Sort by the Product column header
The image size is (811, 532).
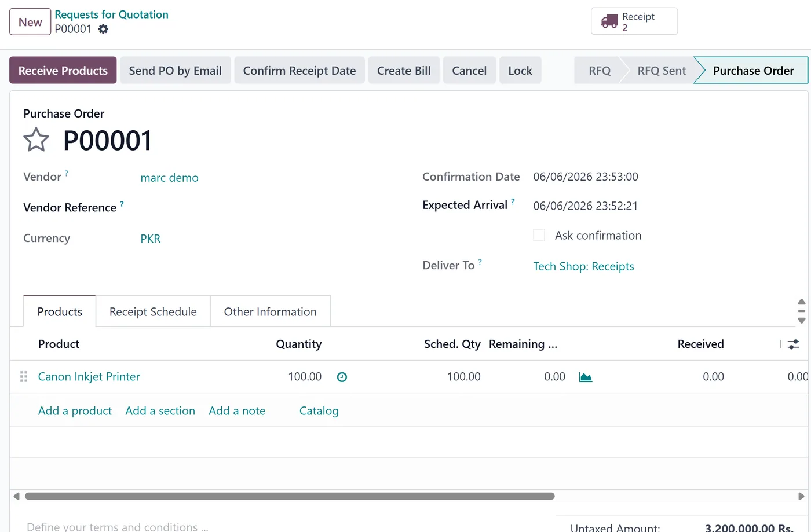[x=59, y=344]
